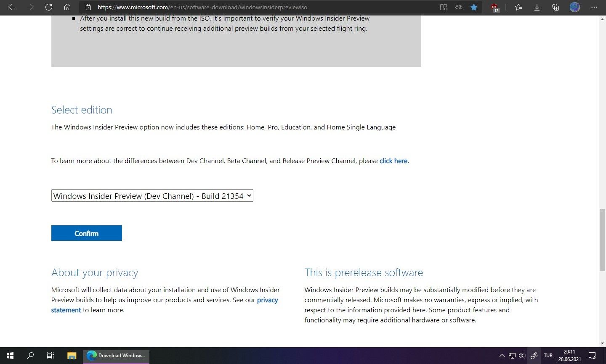Open Windows taskbar search

point(30,356)
